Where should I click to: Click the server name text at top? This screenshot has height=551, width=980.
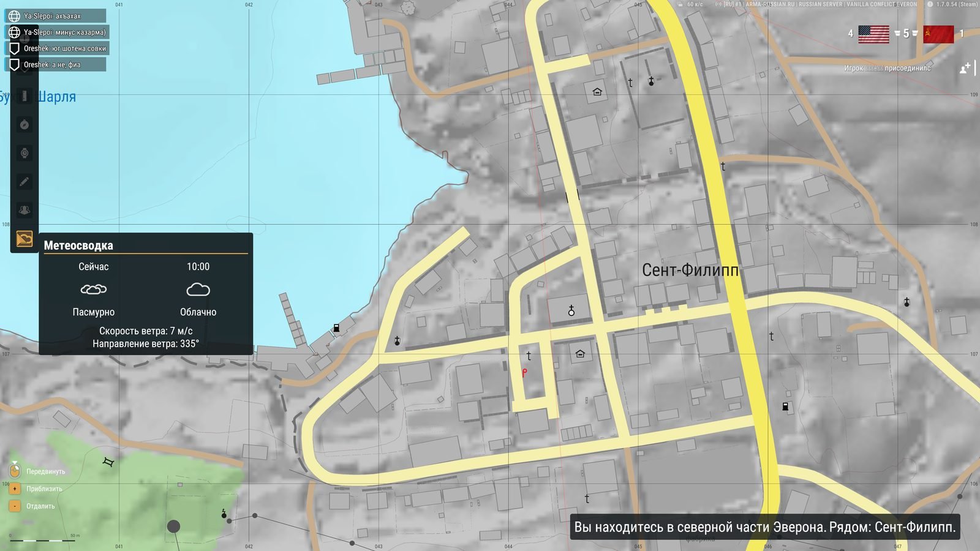point(821,4)
